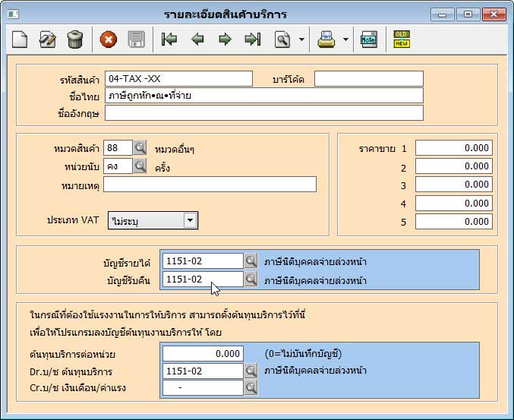This screenshot has height=420, width=514.
Task: Click the ชื่อไทย input field
Action: point(264,96)
